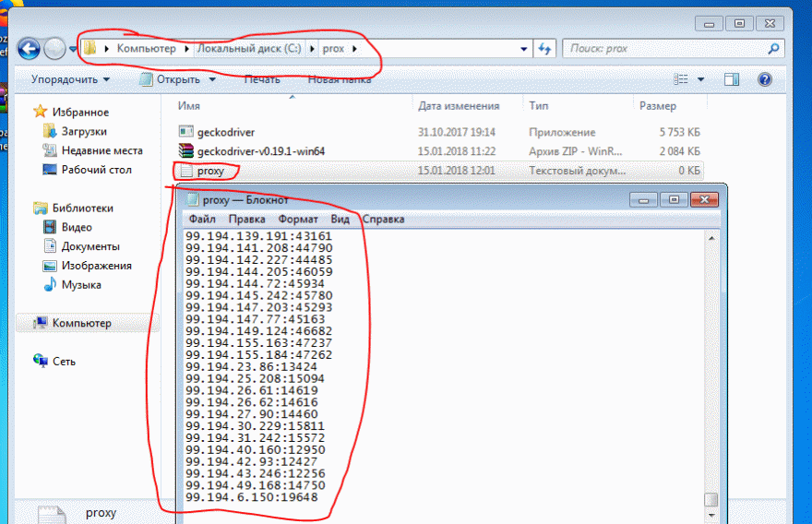Image resolution: width=812 pixels, height=524 pixels.
Task: Open the Формат menu in Notepad
Action: [298, 219]
